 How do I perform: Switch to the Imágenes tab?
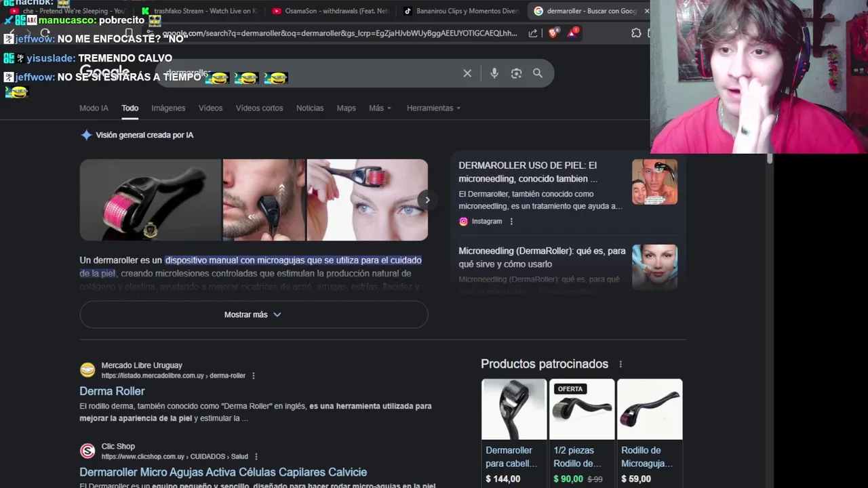[x=168, y=108]
